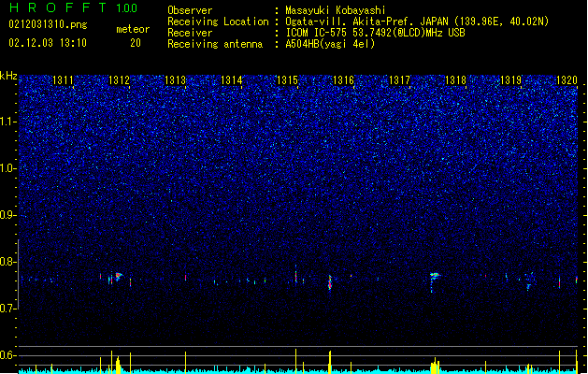The image size is (588, 374).
Task: Click observer name Masayuki Kobayashi
Action: [x=336, y=10]
